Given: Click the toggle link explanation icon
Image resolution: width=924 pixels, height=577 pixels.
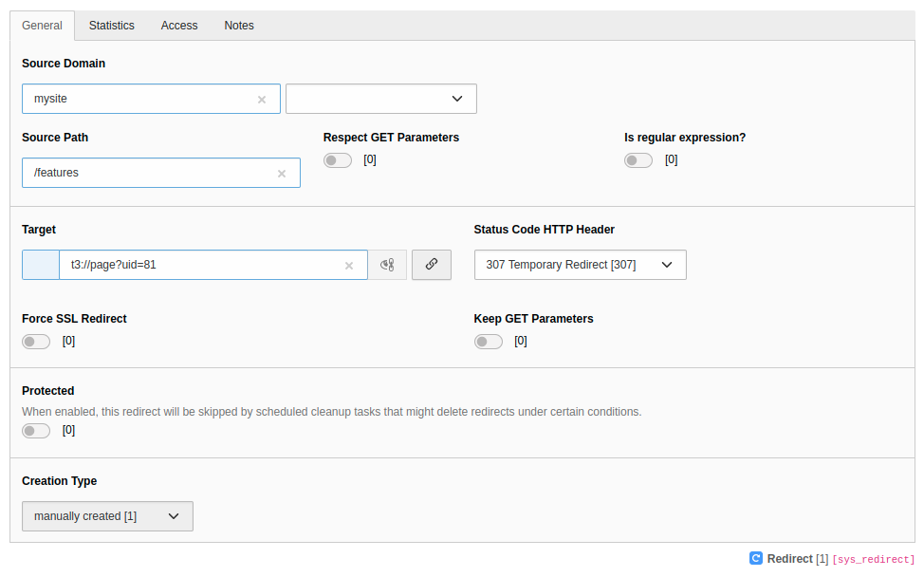Looking at the screenshot, I should (387, 266).
